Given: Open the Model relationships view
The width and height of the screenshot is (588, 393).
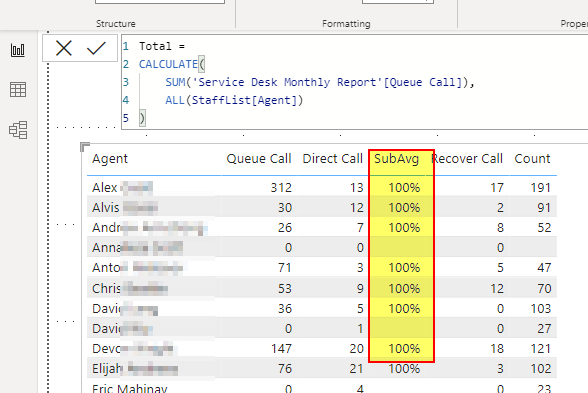Looking at the screenshot, I should click(x=18, y=130).
